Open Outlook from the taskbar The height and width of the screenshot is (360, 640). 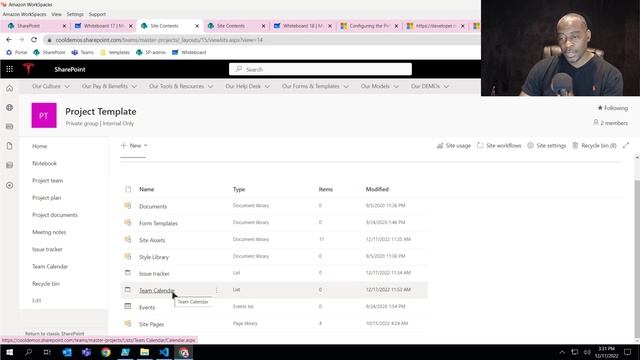tap(67, 352)
